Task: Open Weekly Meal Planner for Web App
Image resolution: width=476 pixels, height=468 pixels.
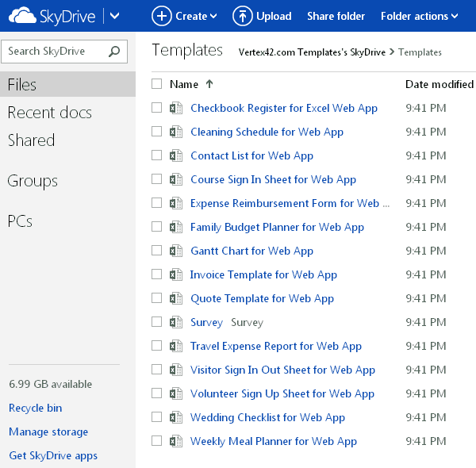Action: [274, 441]
